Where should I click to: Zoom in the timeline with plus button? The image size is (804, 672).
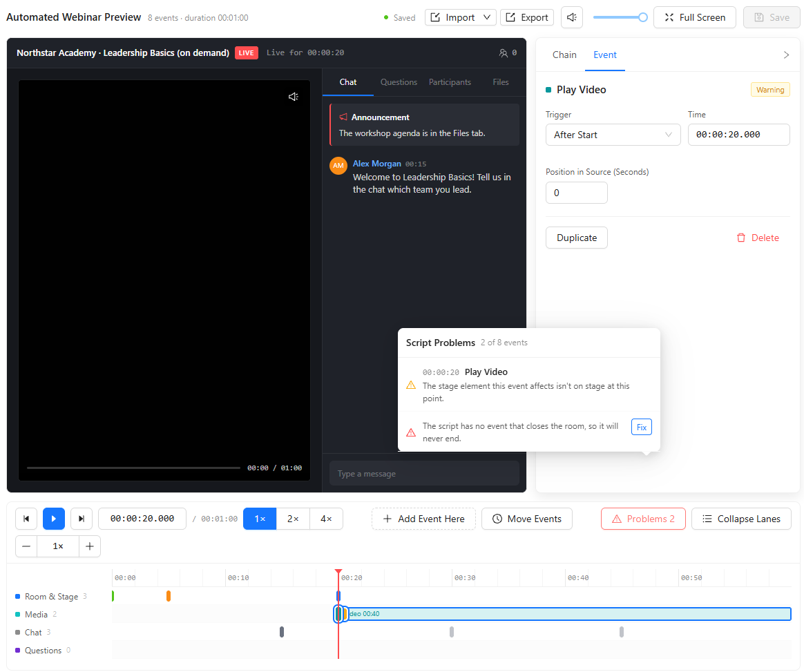click(90, 546)
